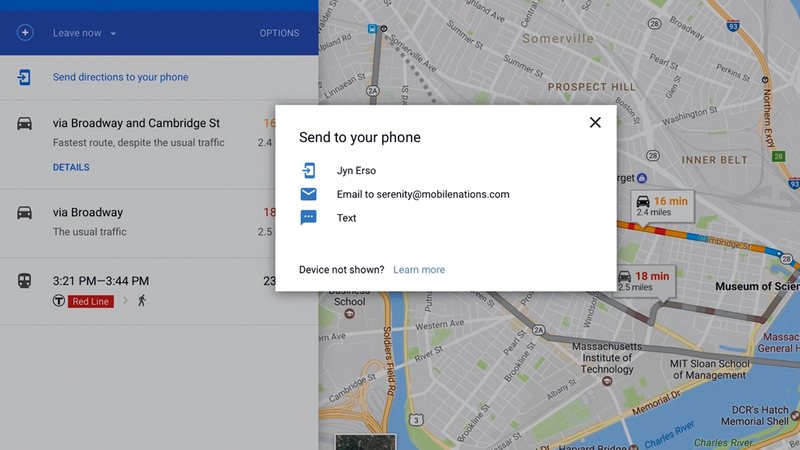
Task: Open the Learn more link
Action: point(419,270)
